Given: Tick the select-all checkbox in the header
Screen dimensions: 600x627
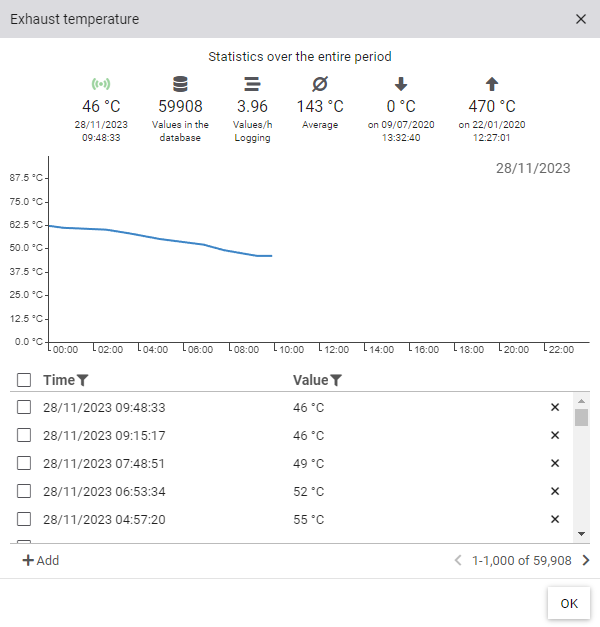Looking at the screenshot, I should [24, 380].
